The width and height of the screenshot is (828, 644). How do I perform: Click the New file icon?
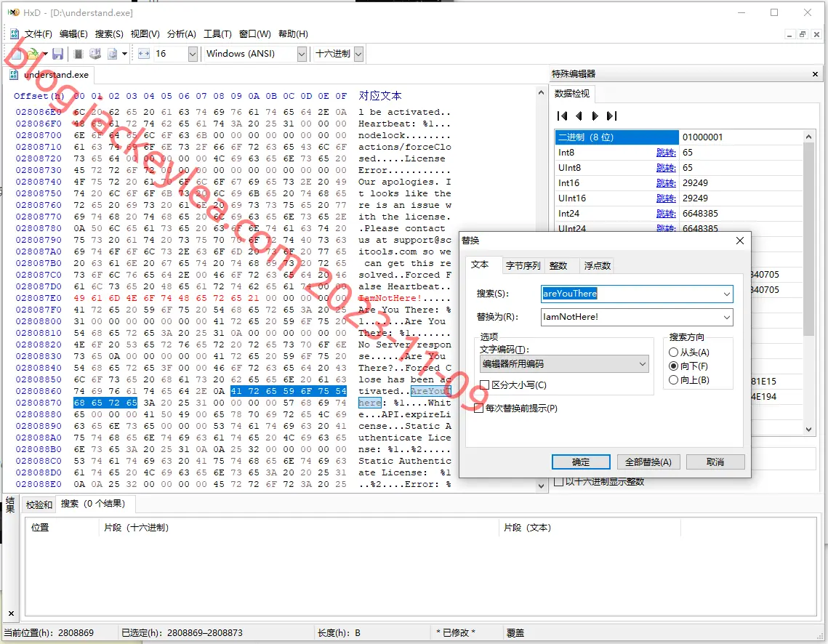(x=16, y=54)
